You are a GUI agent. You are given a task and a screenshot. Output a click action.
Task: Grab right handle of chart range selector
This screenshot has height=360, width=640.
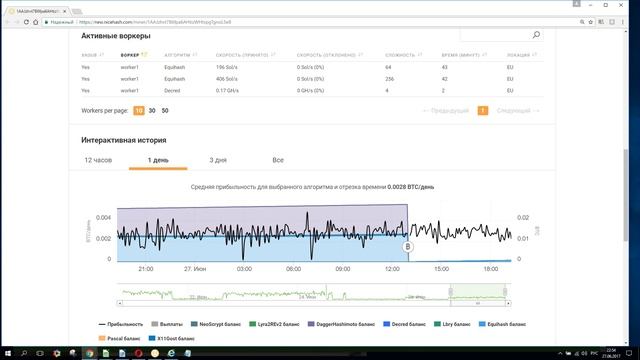[505, 291]
